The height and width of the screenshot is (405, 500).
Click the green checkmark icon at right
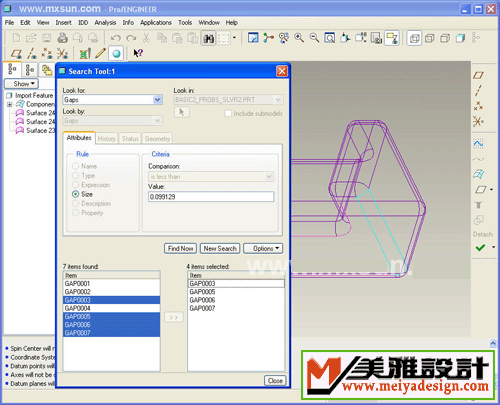480,248
